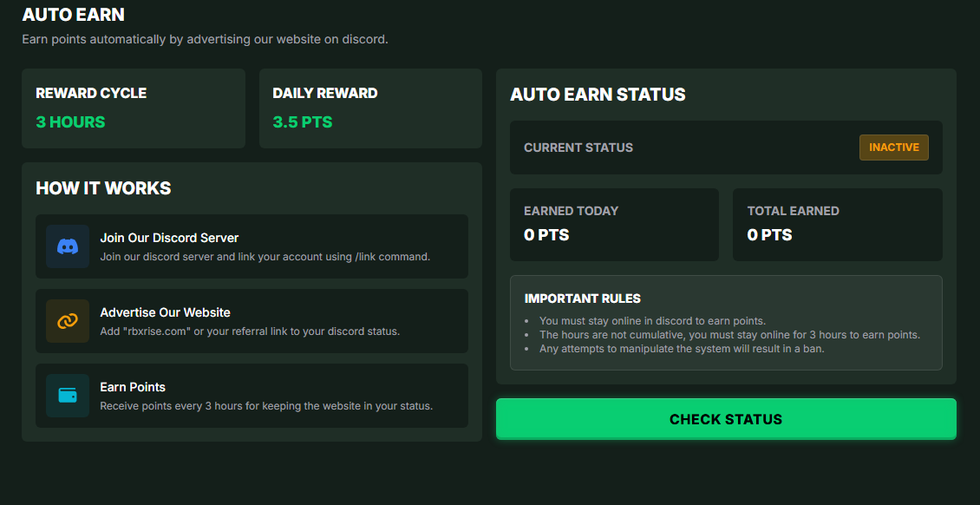This screenshot has width=980, height=505.
Task: Click the Discord logo icon
Action: tap(68, 246)
